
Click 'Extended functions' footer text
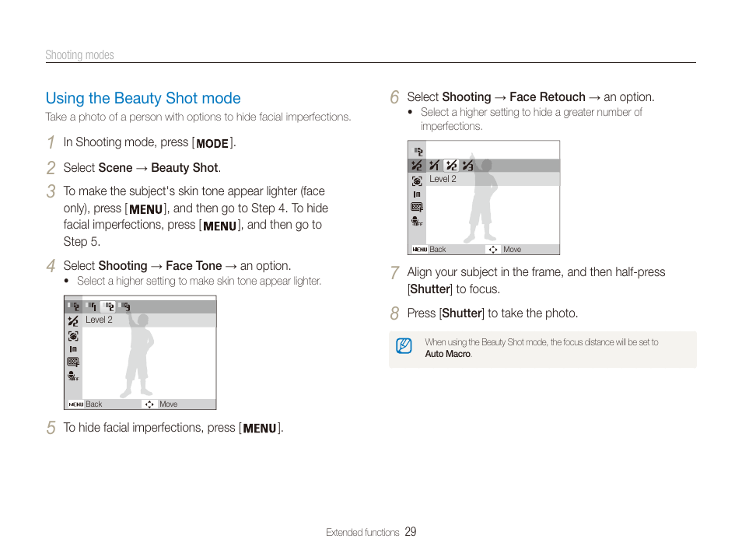pos(362,532)
